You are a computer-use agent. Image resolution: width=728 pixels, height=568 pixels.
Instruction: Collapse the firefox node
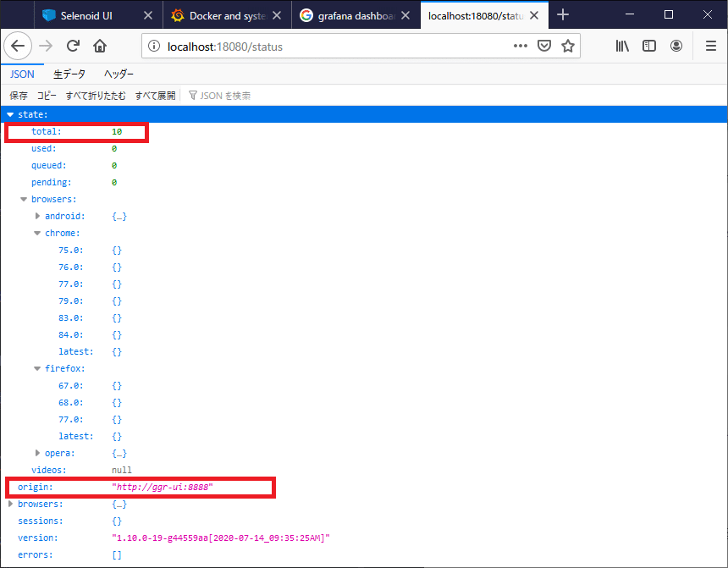(x=37, y=368)
